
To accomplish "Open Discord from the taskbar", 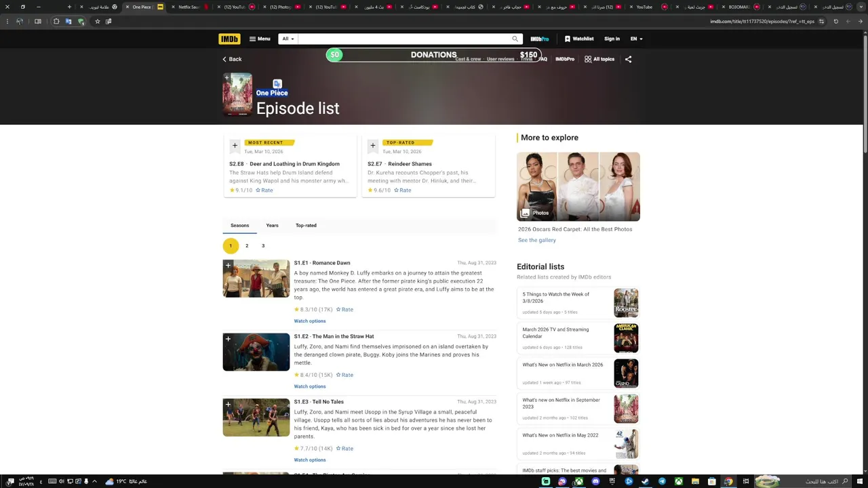I will coord(595,481).
